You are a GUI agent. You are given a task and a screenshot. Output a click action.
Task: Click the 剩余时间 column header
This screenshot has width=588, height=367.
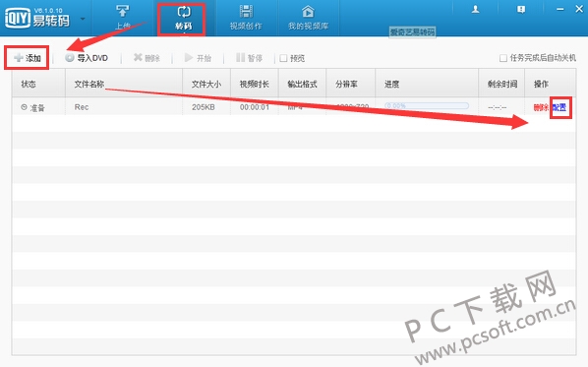(501, 84)
